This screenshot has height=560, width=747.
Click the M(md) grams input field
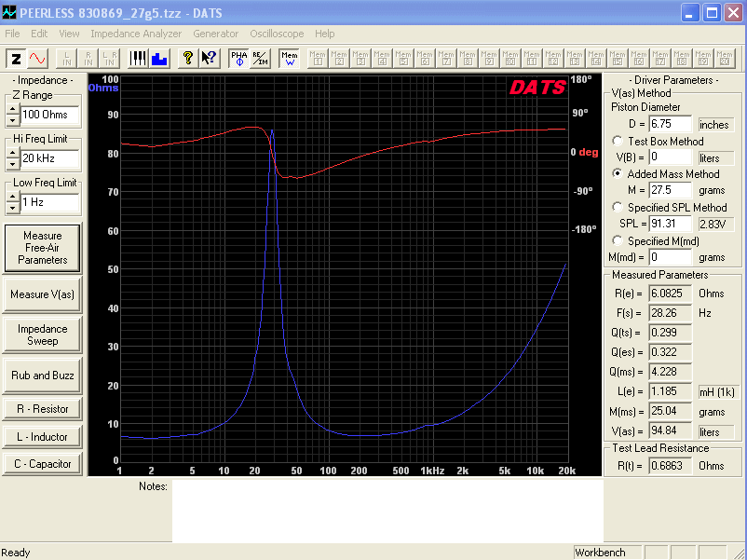(671, 257)
